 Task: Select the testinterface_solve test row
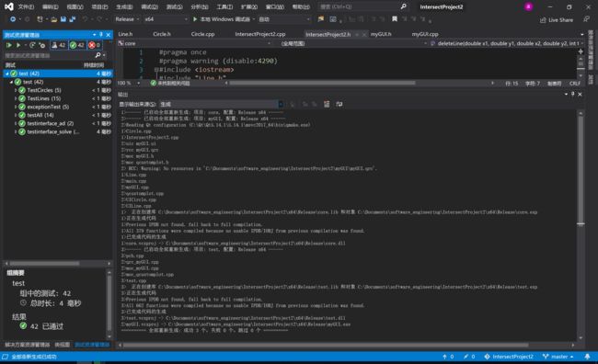point(58,131)
